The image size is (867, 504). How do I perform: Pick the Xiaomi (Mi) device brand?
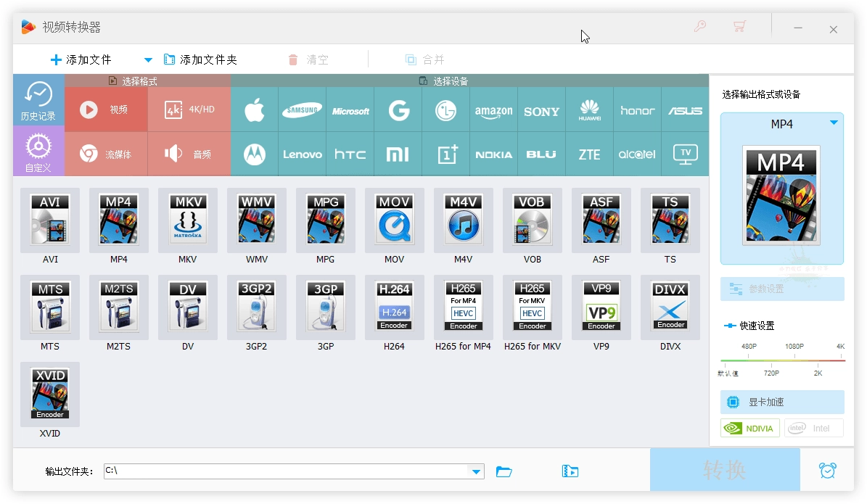click(398, 154)
